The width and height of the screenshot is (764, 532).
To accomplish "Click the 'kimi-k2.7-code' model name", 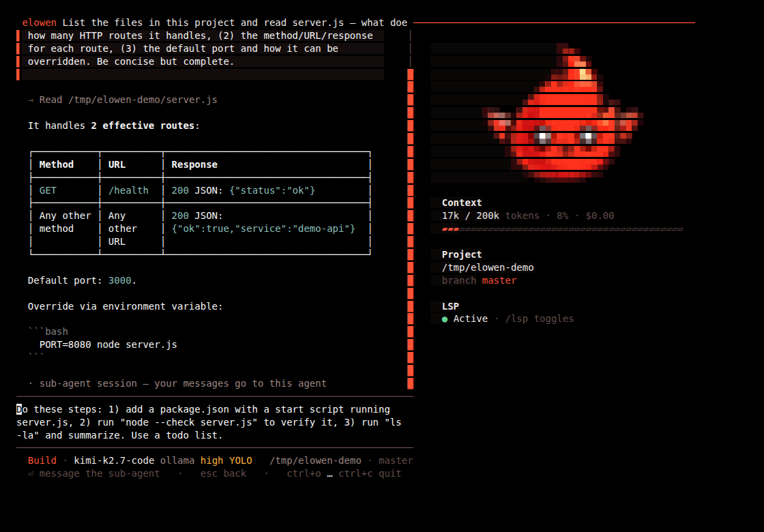I will pyautogui.click(x=114, y=461).
